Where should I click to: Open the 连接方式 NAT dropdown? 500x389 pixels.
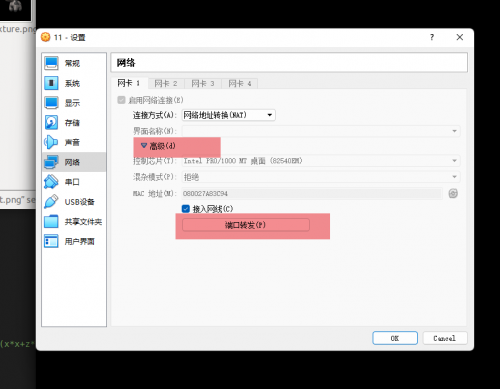(x=229, y=115)
